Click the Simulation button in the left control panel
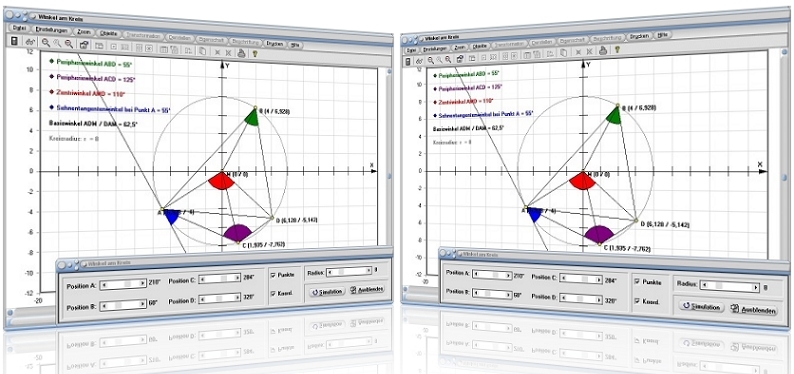Image resolution: width=794 pixels, height=374 pixels. 327,292
